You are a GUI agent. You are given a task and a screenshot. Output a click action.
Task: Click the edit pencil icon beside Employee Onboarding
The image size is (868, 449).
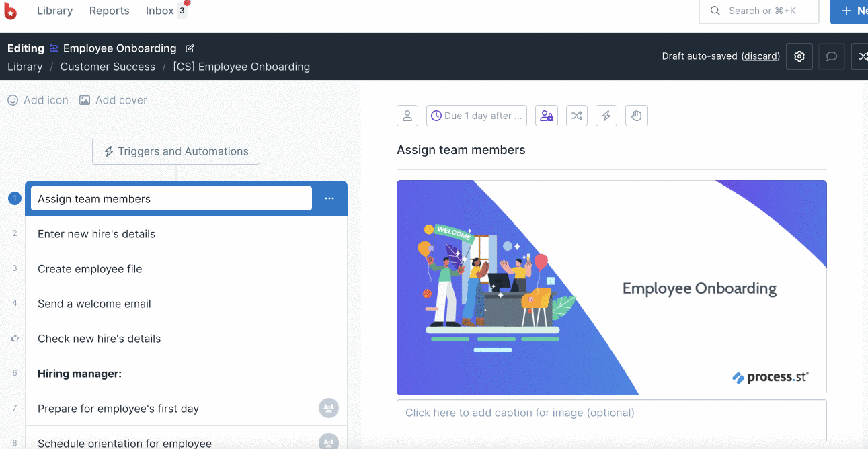190,48
